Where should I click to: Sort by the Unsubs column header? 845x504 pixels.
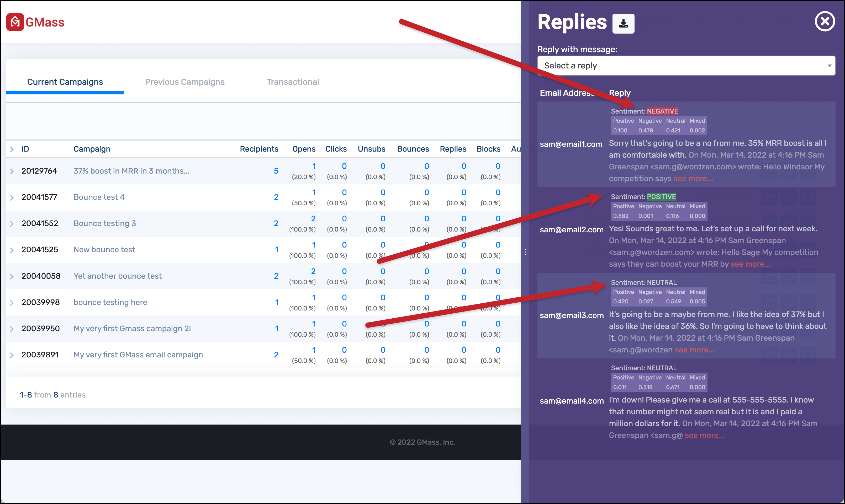371,149
